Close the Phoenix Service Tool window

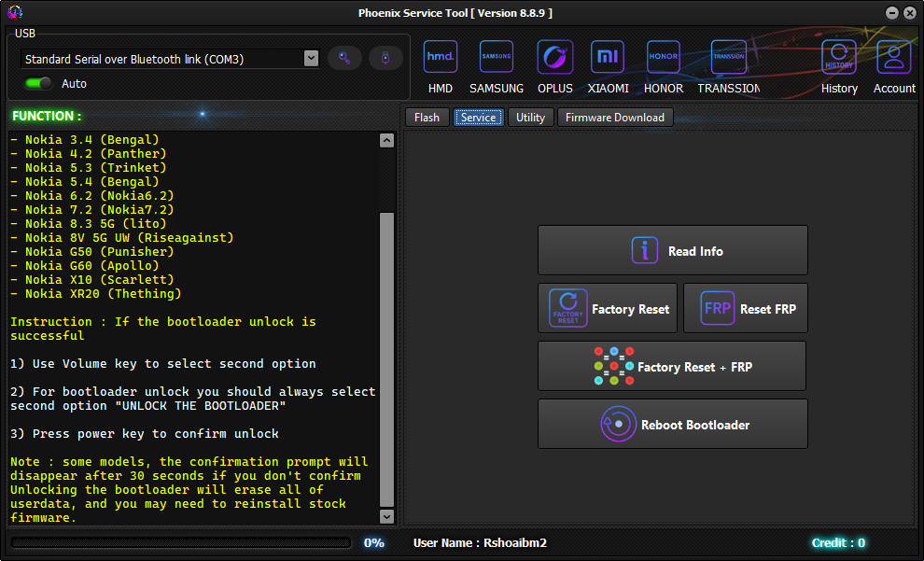point(910,13)
